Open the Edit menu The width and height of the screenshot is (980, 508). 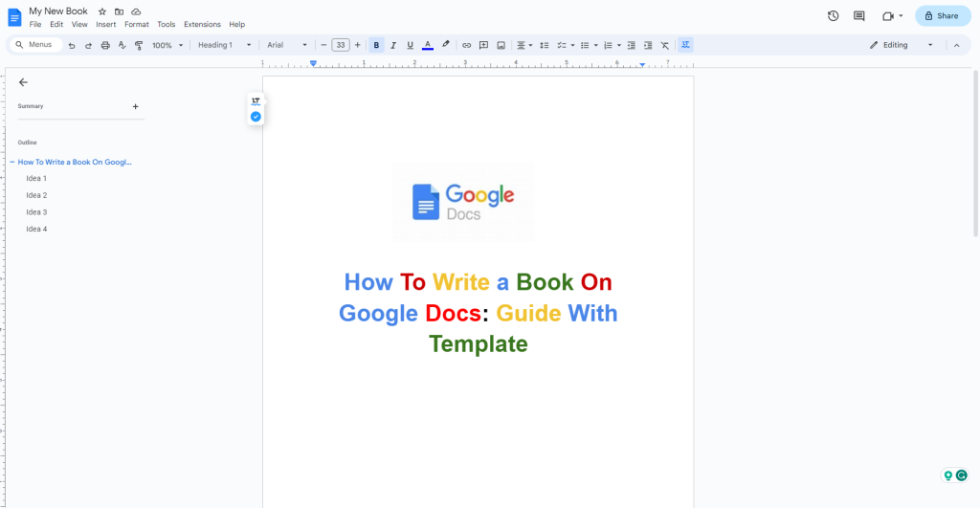click(56, 24)
